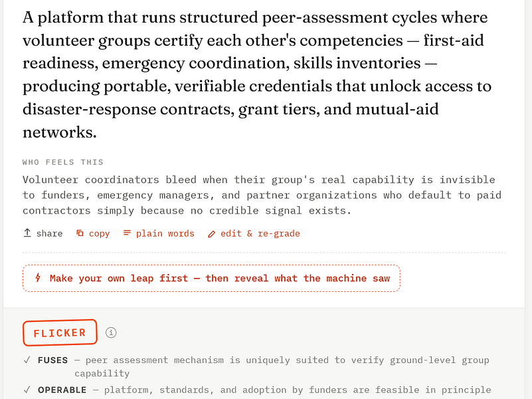Click 'Make your own leap first' button
532x399 pixels.
(x=211, y=278)
